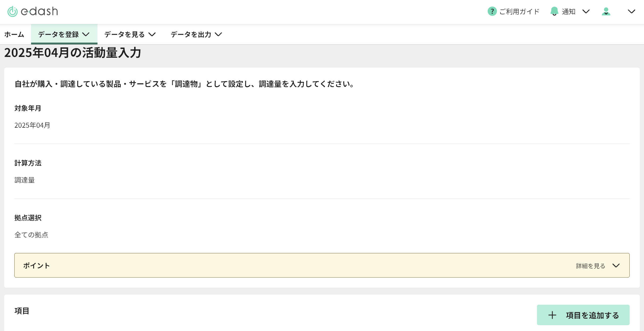
Task: Expand the ポイント panel
Action: tap(322, 265)
